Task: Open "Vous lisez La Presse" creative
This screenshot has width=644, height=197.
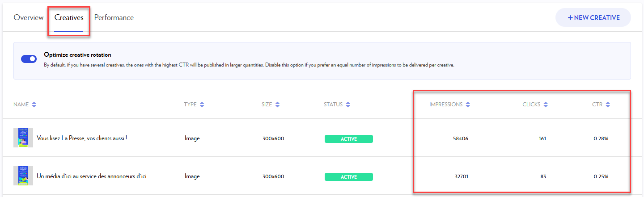Action: coord(82,138)
